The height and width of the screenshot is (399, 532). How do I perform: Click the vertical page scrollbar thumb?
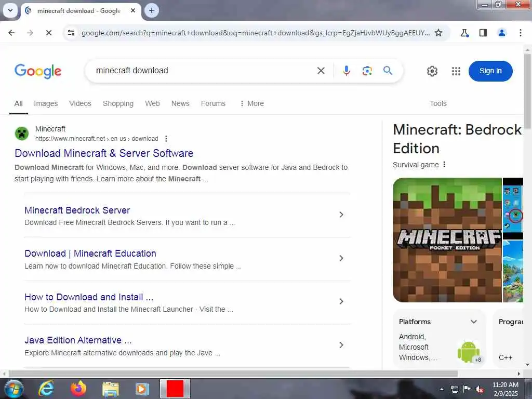(x=528, y=91)
